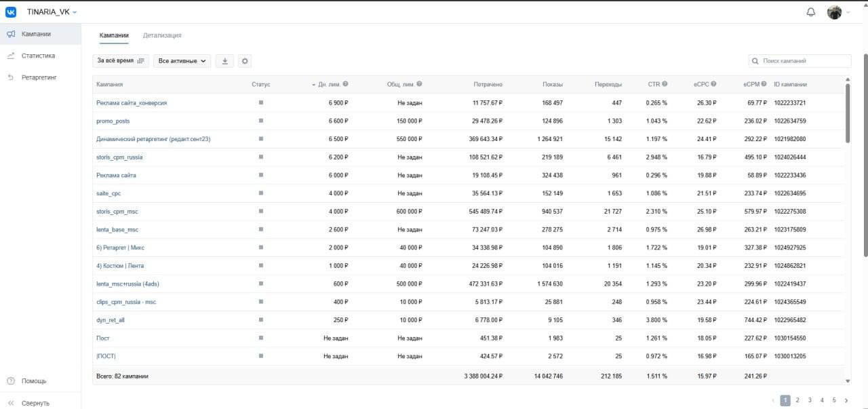
Task: Download the campaigns table export
Action: [224, 61]
